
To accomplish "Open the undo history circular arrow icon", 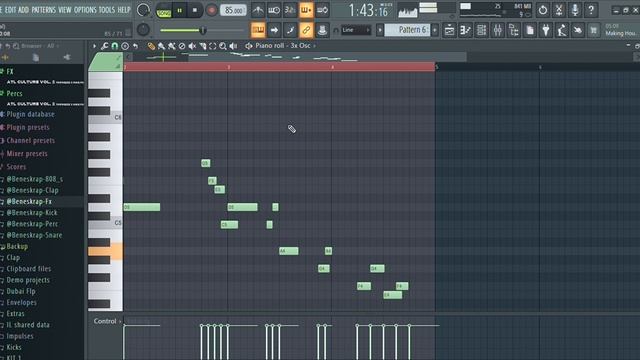I will (x=542, y=10).
